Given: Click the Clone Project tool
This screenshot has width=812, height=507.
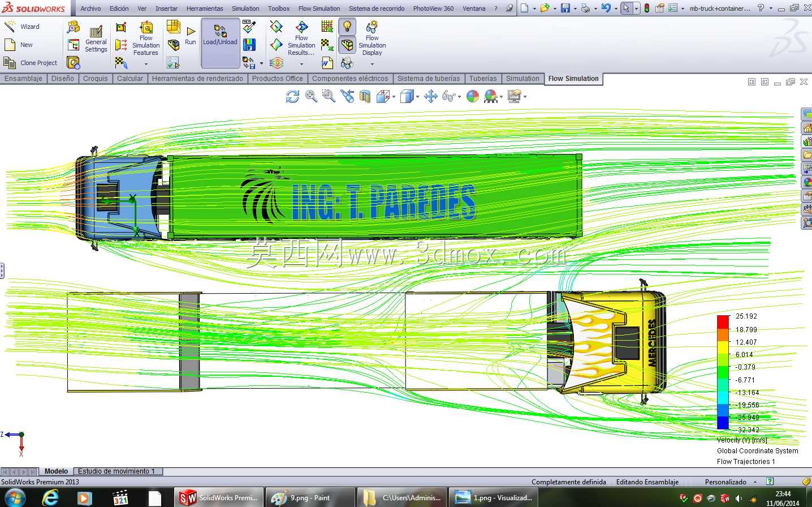Looking at the screenshot, I should coord(31,63).
